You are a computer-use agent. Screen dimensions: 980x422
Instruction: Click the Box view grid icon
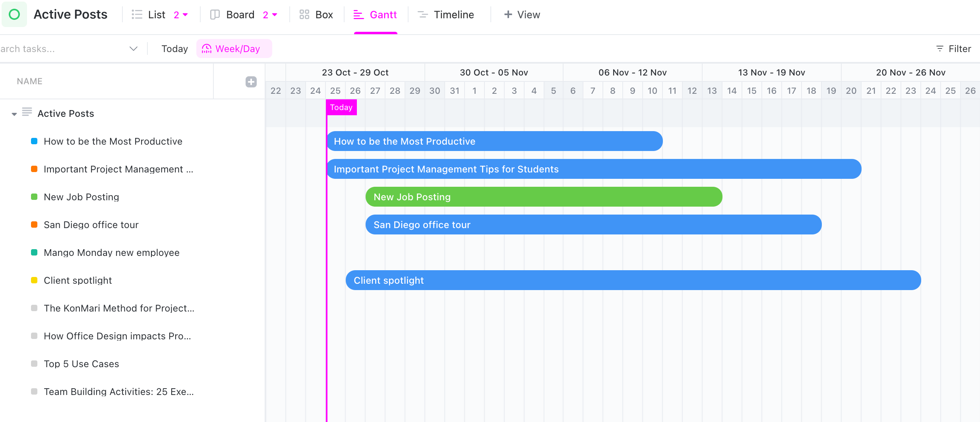tap(304, 15)
